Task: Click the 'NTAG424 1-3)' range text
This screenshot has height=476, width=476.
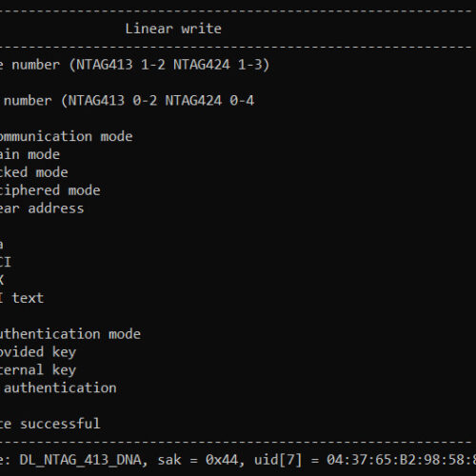Action: (221, 65)
